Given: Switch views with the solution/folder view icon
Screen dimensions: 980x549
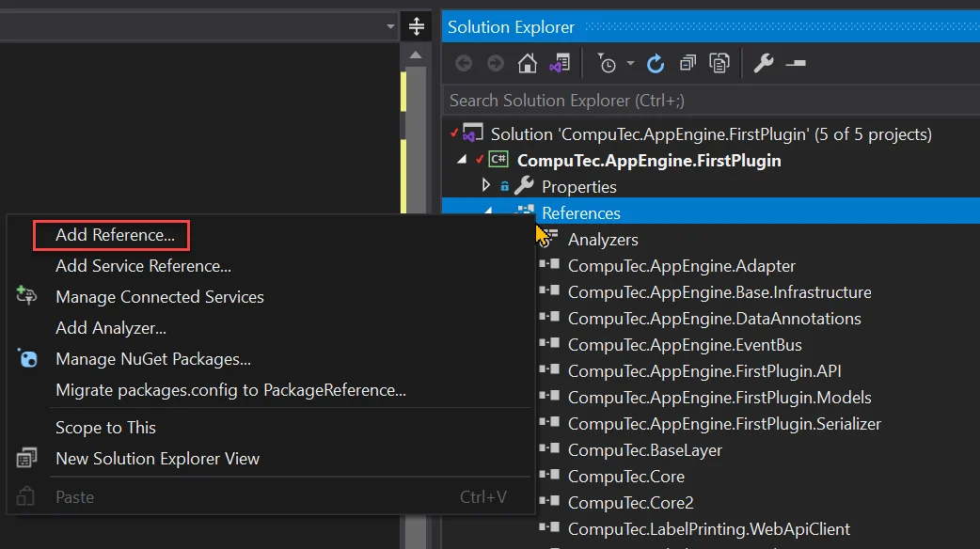Looking at the screenshot, I should [x=560, y=64].
